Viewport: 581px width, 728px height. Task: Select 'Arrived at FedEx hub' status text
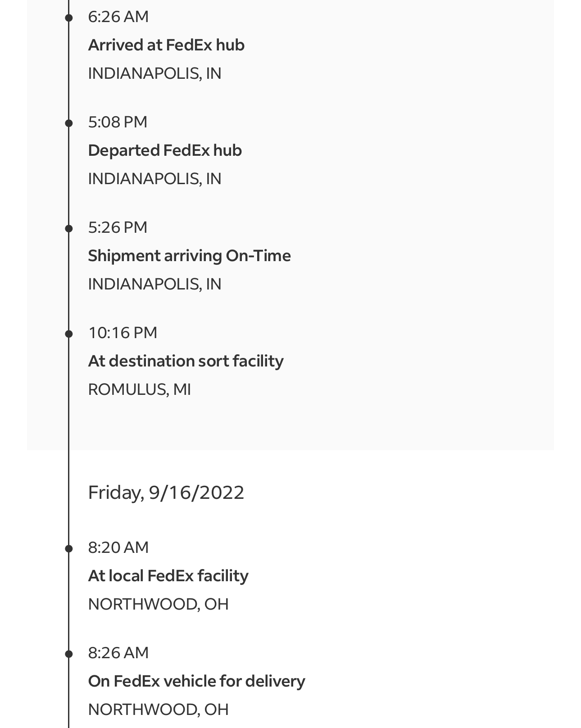[166, 45]
